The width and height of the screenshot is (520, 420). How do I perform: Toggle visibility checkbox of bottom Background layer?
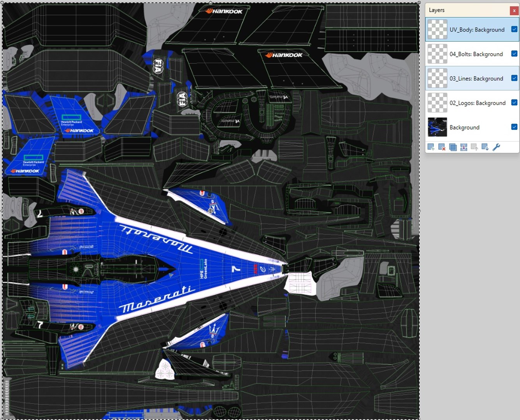514,127
